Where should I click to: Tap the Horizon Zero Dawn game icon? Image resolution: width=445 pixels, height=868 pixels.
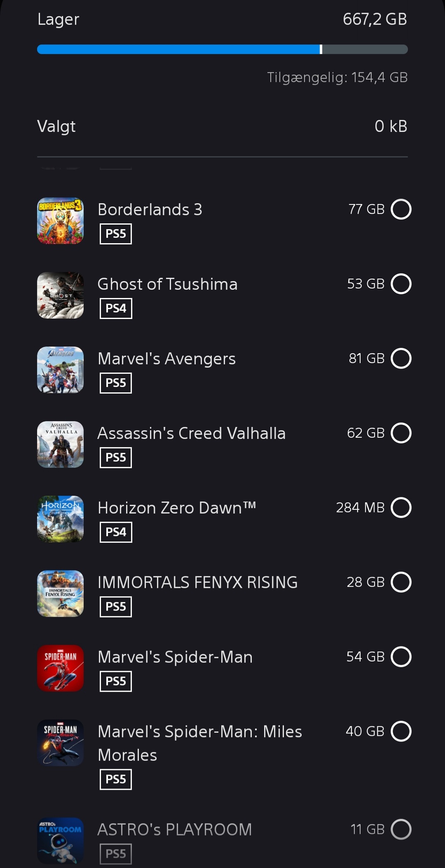click(x=60, y=519)
